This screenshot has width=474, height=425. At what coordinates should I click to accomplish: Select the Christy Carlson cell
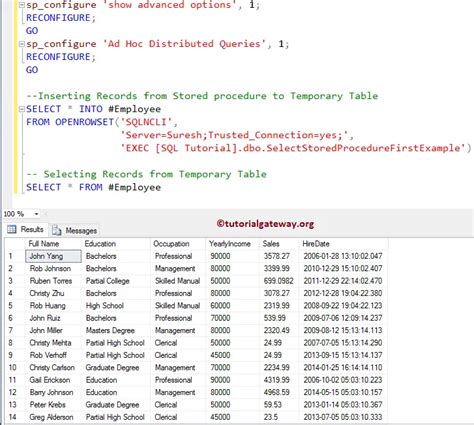point(53,367)
